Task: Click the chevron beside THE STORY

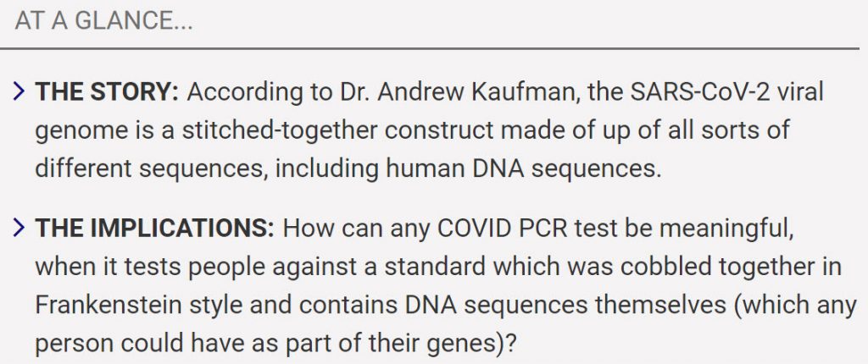Action: coord(19,92)
